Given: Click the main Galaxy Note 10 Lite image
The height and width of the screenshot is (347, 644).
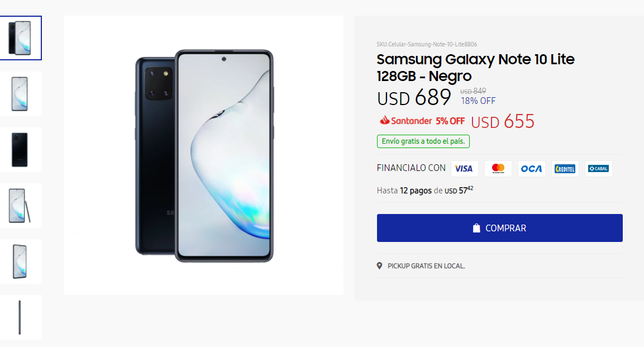Looking at the screenshot, I should tap(204, 155).
